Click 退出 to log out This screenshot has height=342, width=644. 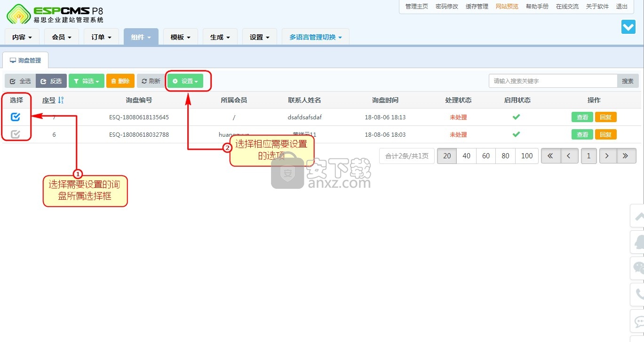(x=621, y=7)
